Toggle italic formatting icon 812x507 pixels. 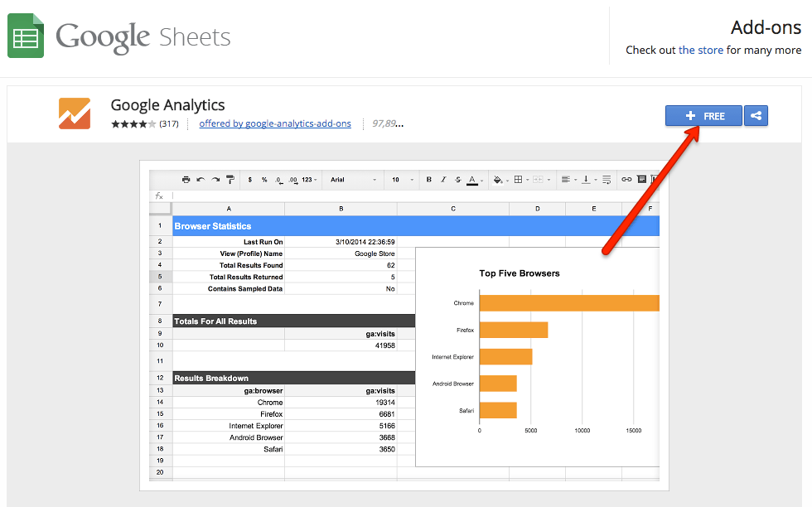tap(443, 180)
